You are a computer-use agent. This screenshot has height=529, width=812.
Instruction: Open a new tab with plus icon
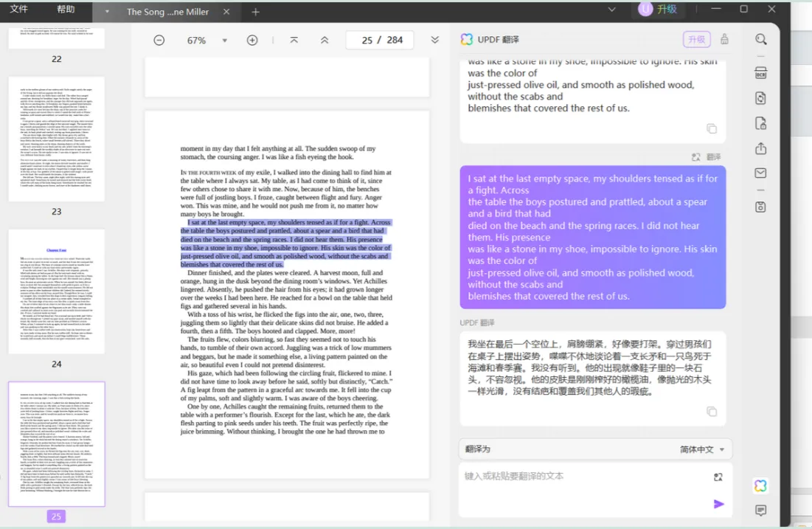pos(255,11)
